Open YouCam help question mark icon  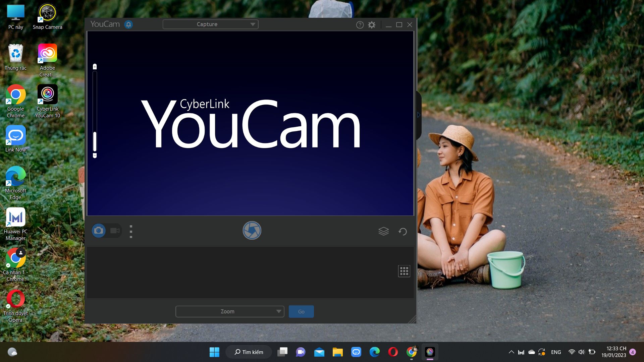tap(360, 25)
